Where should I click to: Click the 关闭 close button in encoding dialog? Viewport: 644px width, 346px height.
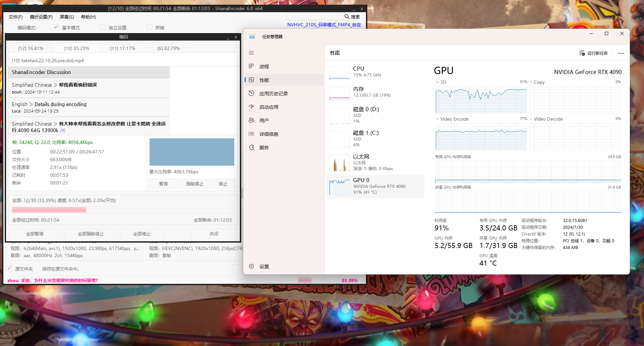tap(214, 234)
